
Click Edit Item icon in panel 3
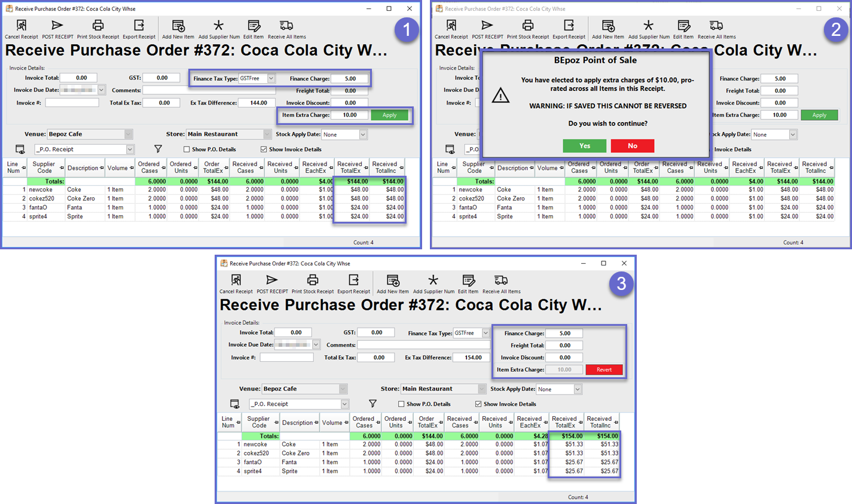pos(468,280)
